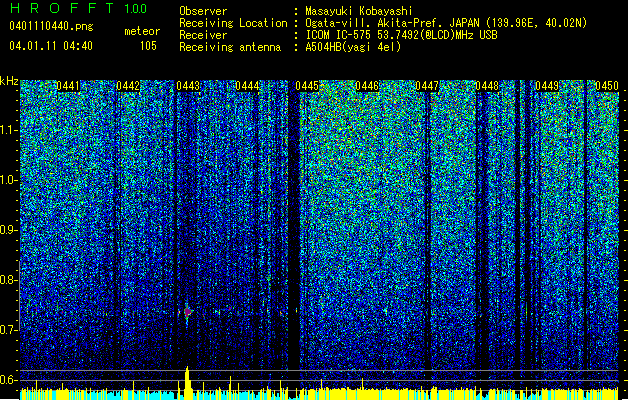Click the 0442 time marker
The height and width of the screenshot is (400, 629).
pyautogui.click(x=128, y=86)
